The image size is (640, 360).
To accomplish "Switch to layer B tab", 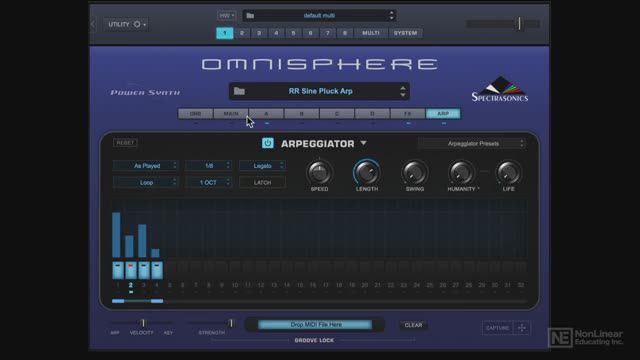I will click(302, 113).
